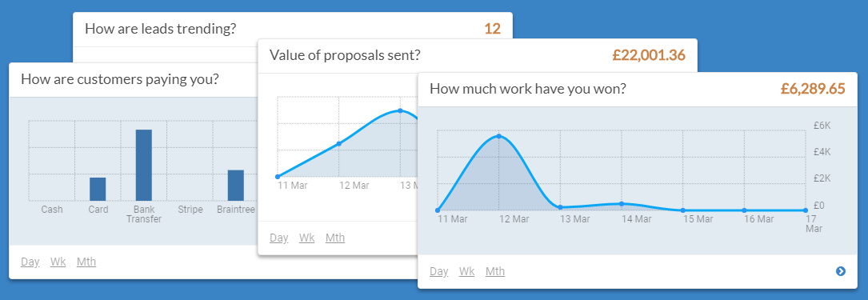Show customer payments by Day
The width and height of the screenshot is (868, 300).
click(30, 262)
